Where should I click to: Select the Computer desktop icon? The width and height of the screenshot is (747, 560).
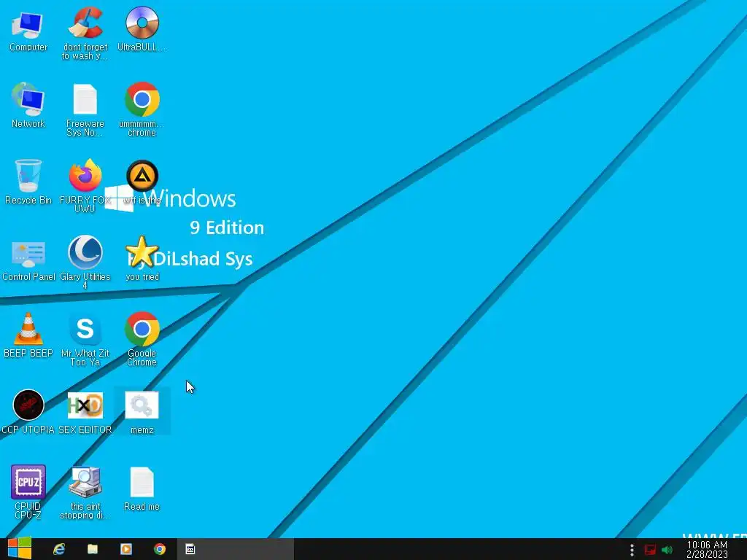(x=28, y=31)
